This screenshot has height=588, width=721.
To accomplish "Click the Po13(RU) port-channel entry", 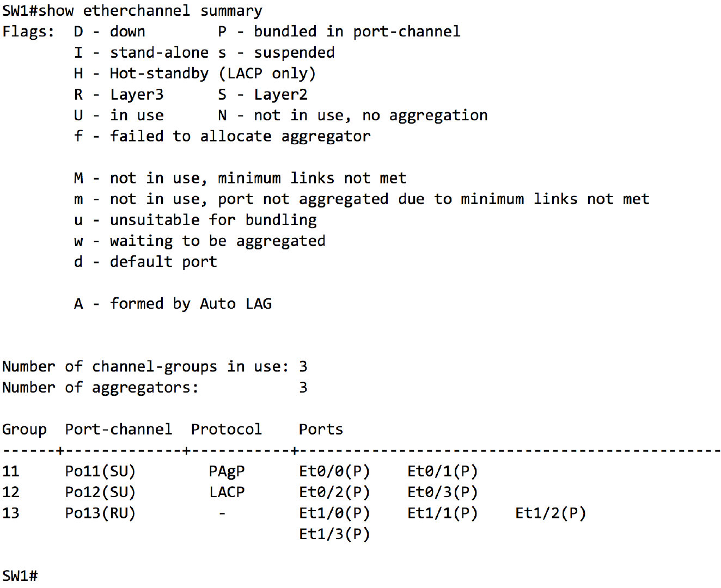I will [100, 513].
